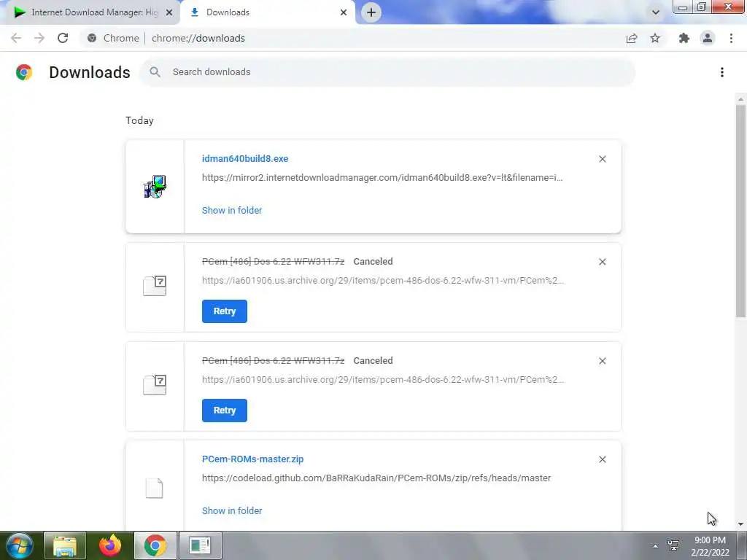Open Extensions puzzle icon

684,38
